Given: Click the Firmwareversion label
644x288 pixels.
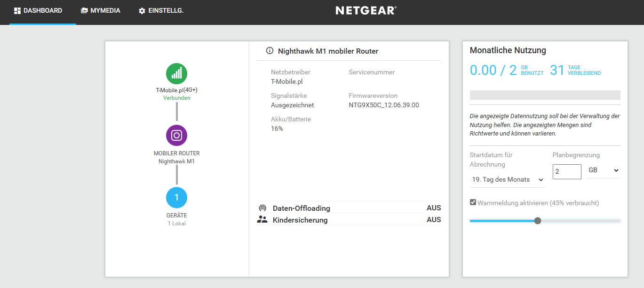Looking at the screenshot, I should pos(373,96).
